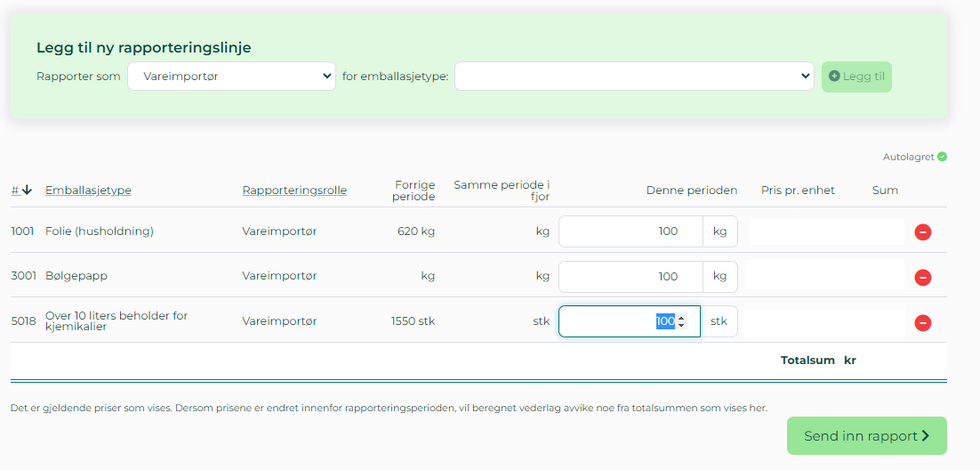Click the Autolagret status text

[908, 157]
